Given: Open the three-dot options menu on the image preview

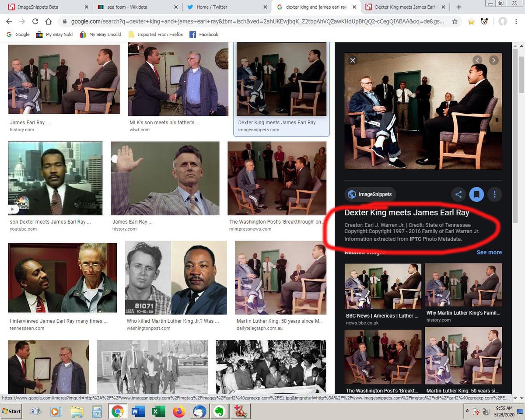Looking at the screenshot, I should [494, 194].
